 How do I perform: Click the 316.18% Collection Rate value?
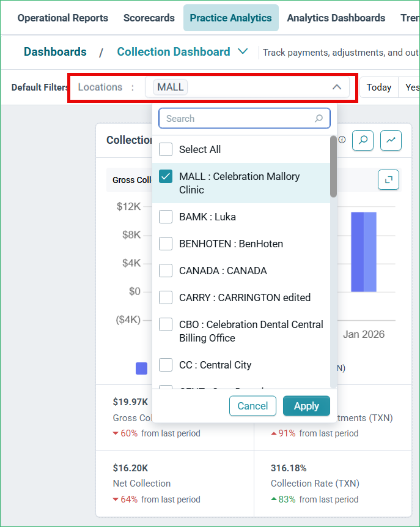(289, 468)
